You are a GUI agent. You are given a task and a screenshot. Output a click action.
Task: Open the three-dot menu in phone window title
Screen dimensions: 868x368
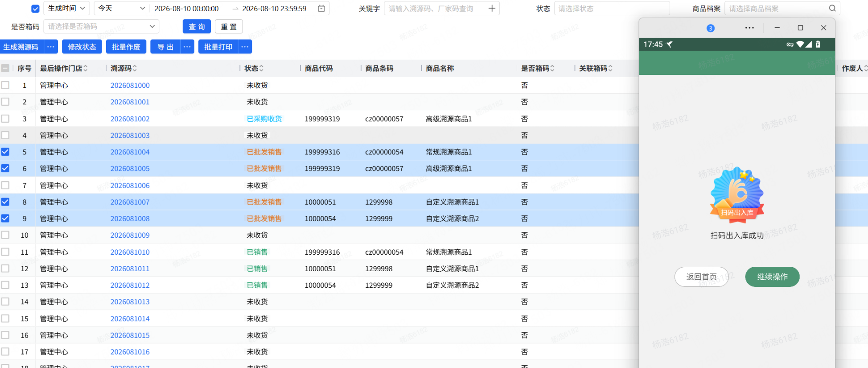click(749, 28)
